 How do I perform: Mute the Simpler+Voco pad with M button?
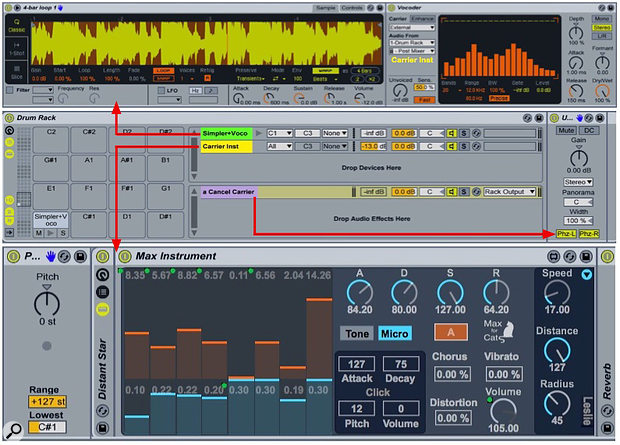pyautogui.click(x=39, y=233)
